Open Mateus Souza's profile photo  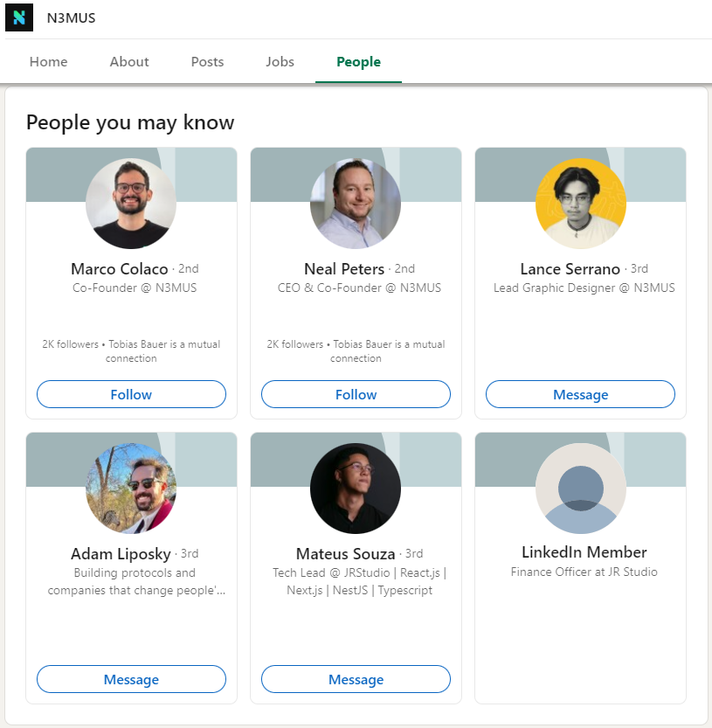click(x=356, y=489)
